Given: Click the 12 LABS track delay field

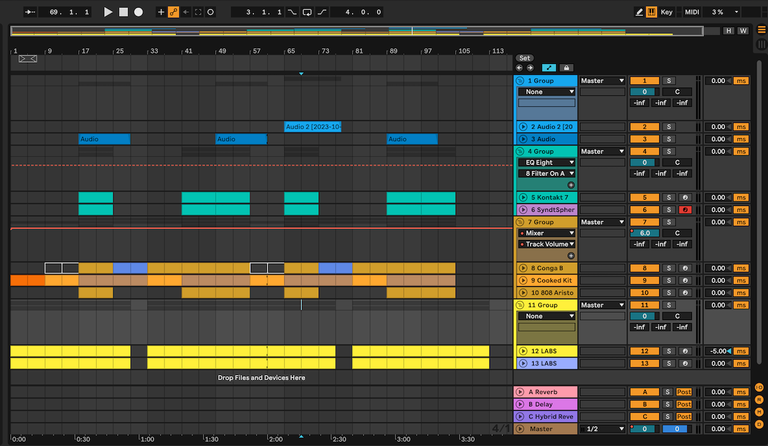Looking at the screenshot, I should pyautogui.click(x=718, y=351).
